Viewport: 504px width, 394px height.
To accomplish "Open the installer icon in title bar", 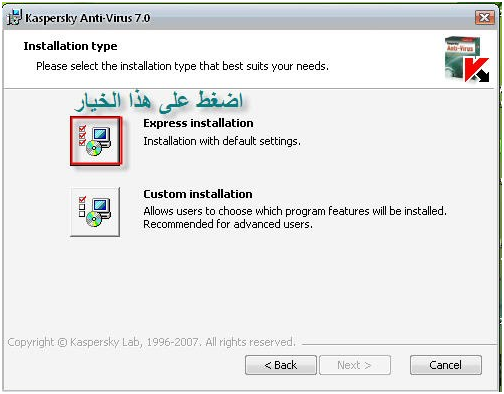I will [15, 17].
